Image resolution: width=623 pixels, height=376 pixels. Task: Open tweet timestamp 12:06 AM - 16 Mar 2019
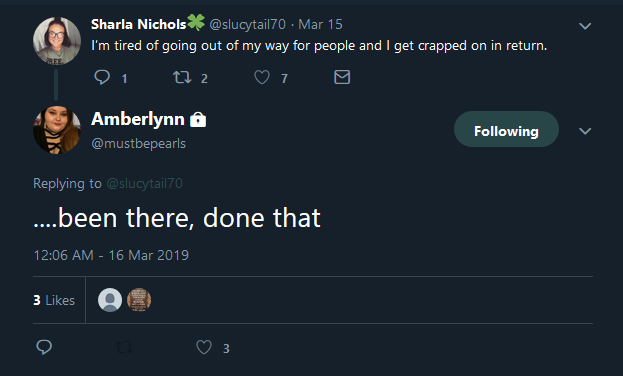(x=111, y=255)
